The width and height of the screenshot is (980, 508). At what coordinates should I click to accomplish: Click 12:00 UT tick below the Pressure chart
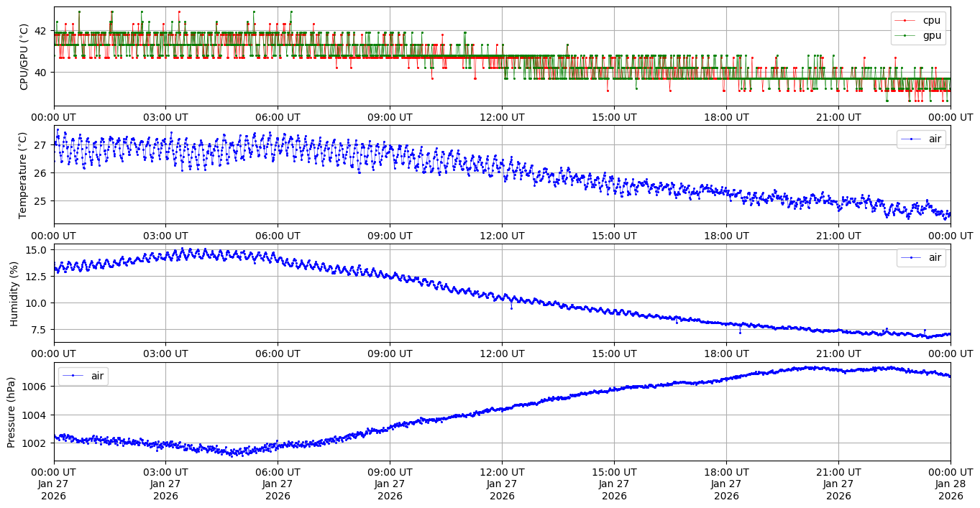pyautogui.click(x=502, y=471)
